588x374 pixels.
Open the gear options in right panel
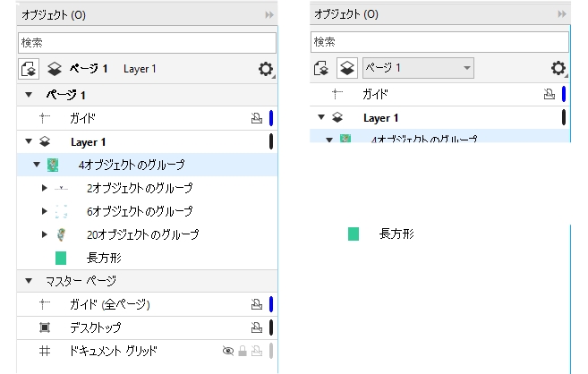click(558, 69)
